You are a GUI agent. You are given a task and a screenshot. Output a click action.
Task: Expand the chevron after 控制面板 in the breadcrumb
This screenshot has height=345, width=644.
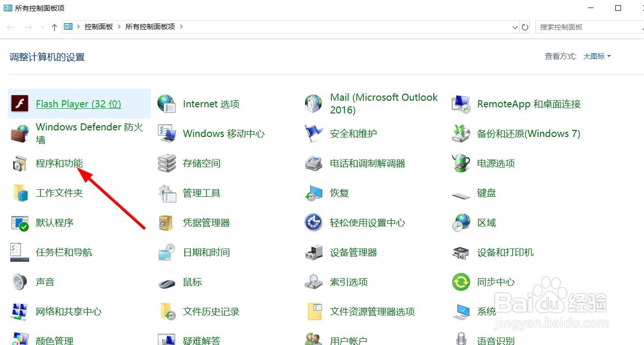click(x=119, y=27)
